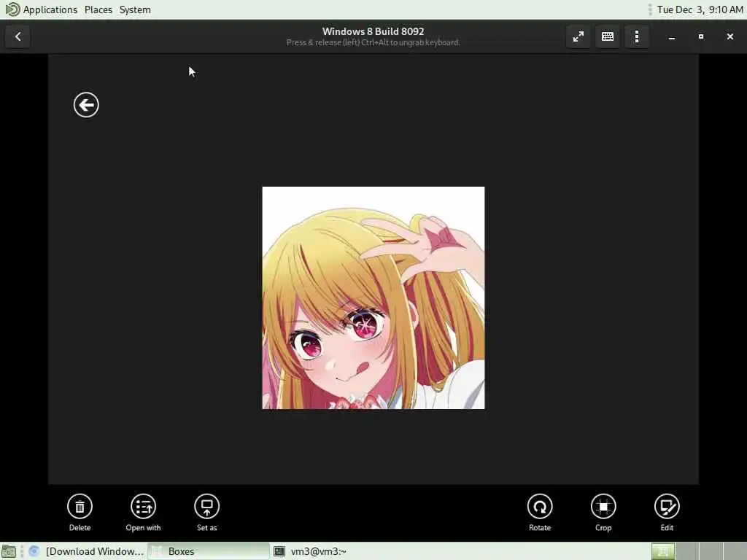Activate the Crop tool
The width and height of the screenshot is (747, 560).
(x=603, y=507)
